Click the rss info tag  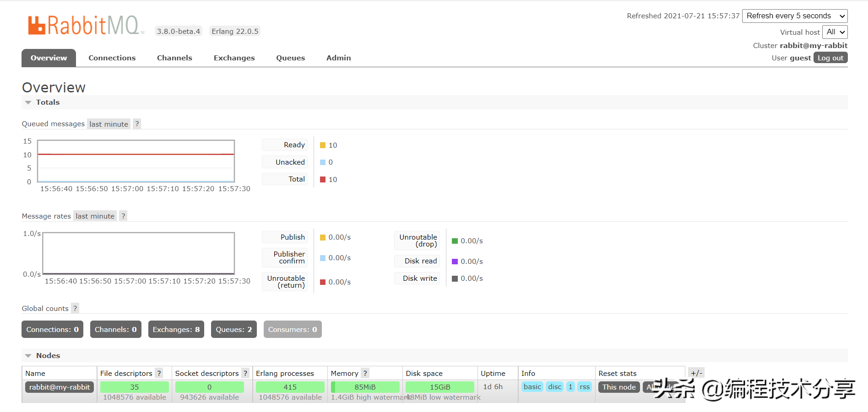[585, 387]
